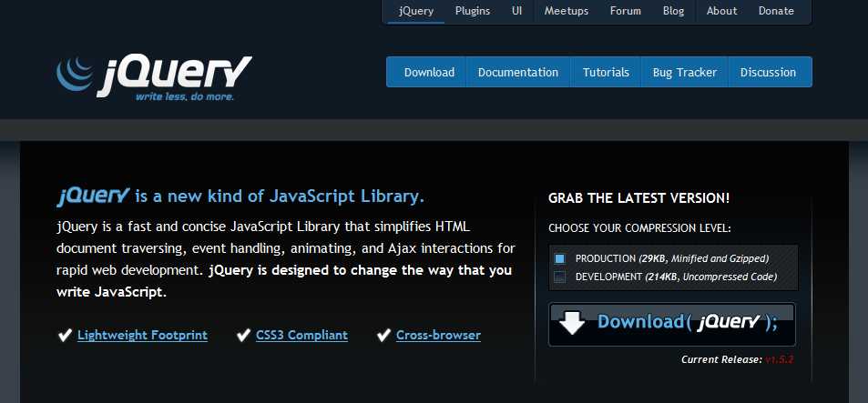Click "GRAB THE LATEST VERSION!" heading
Screen dimensions: 868x403
click(x=638, y=198)
